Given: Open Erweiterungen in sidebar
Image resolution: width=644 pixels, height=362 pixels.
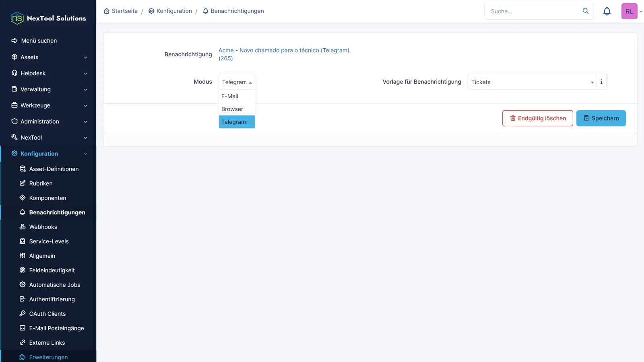Looking at the screenshot, I should click(49, 357).
